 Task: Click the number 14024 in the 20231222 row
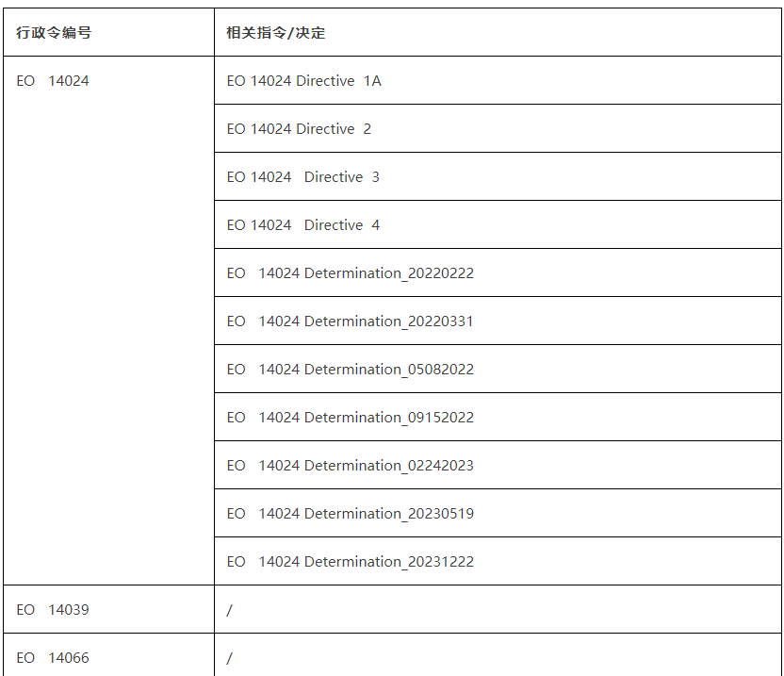click(x=279, y=561)
